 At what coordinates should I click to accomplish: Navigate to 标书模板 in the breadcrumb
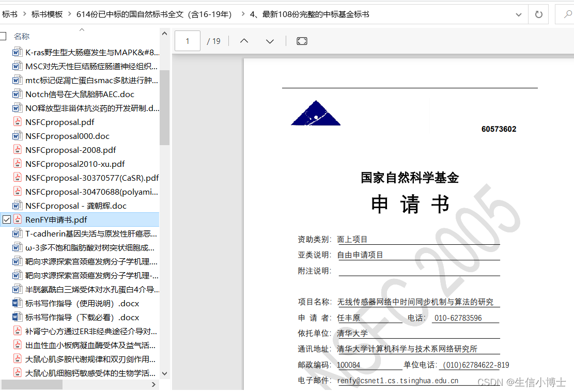coord(47,14)
